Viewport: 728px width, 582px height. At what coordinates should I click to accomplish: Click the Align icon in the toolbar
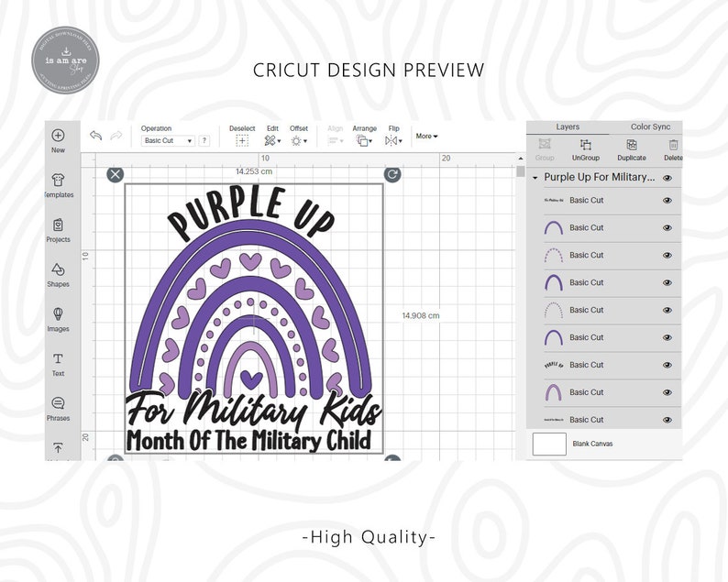click(x=335, y=140)
